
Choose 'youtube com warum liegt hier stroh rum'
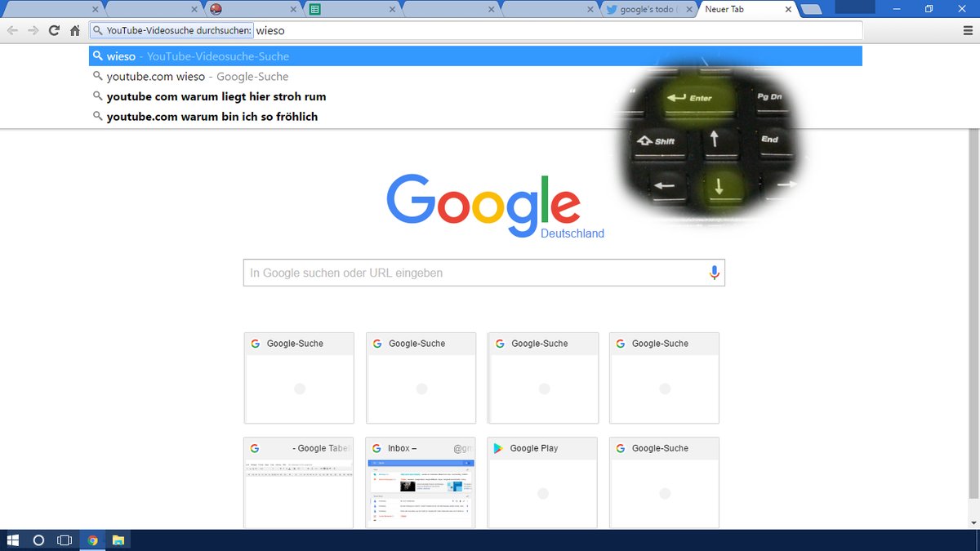(475, 96)
